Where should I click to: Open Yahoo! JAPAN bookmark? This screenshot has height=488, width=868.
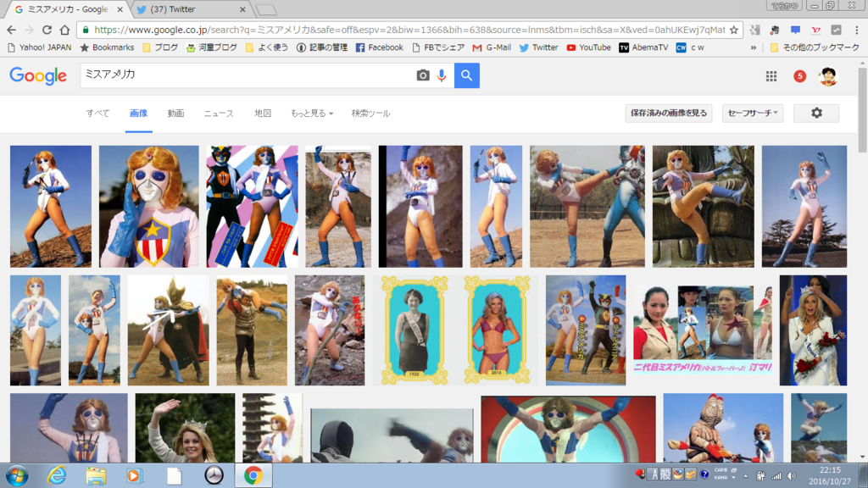click(x=39, y=47)
